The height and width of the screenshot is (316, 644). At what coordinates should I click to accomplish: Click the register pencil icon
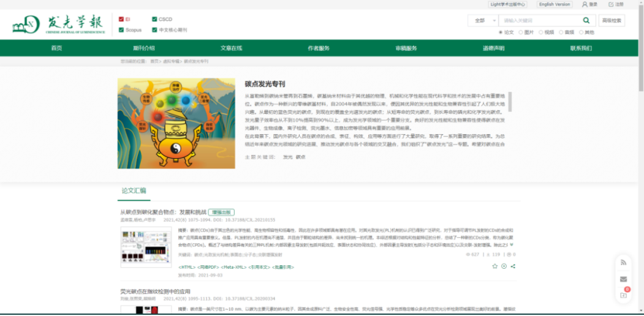611,4
